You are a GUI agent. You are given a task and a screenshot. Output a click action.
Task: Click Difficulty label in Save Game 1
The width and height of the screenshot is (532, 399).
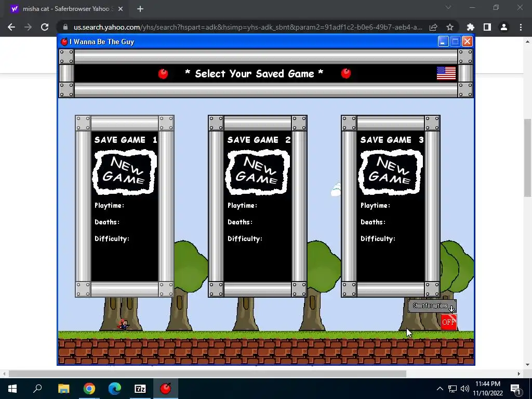[x=112, y=239]
